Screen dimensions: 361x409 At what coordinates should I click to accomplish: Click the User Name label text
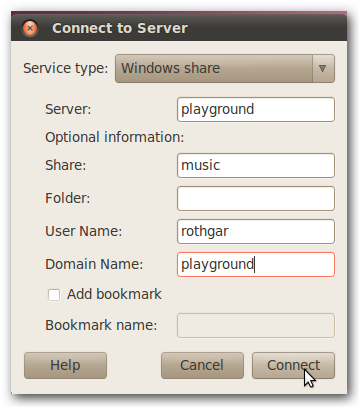click(x=84, y=231)
